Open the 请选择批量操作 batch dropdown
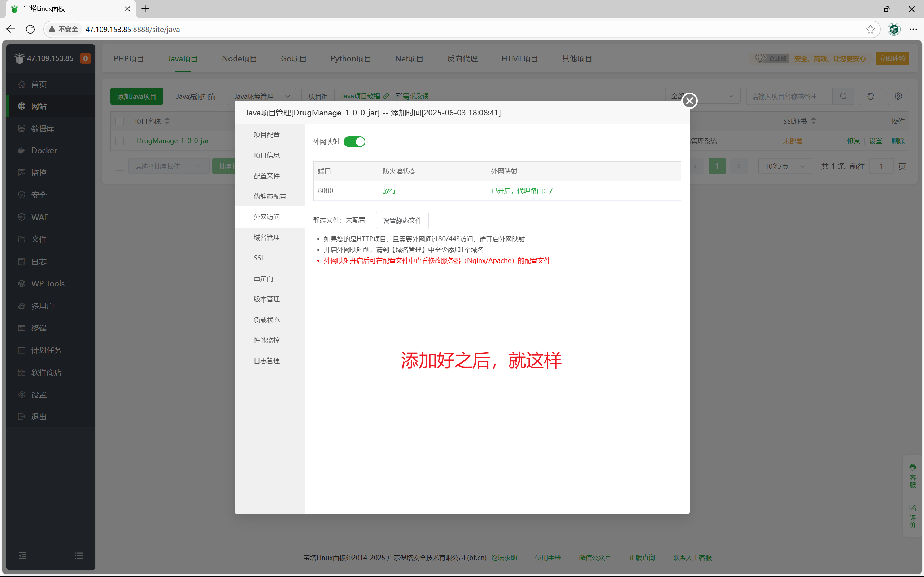Image resolution: width=924 pixels, height=577 pixels. click(169, 166)
